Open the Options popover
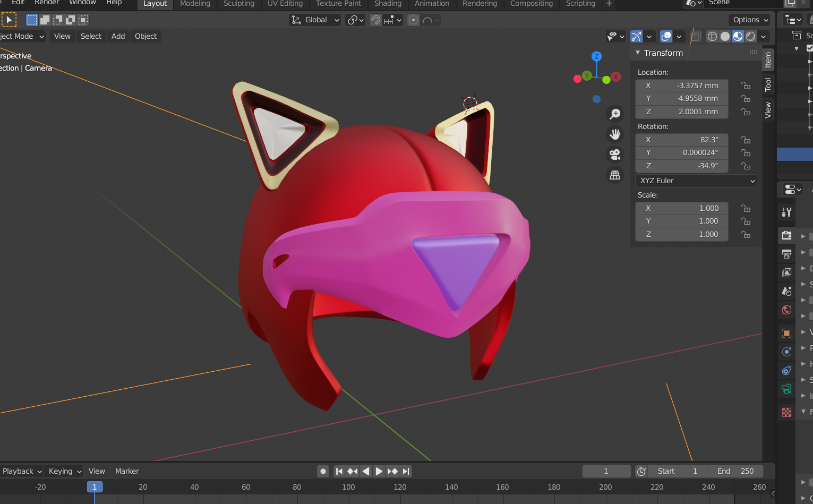The image size is (813, 504). [x=750, y=20]
